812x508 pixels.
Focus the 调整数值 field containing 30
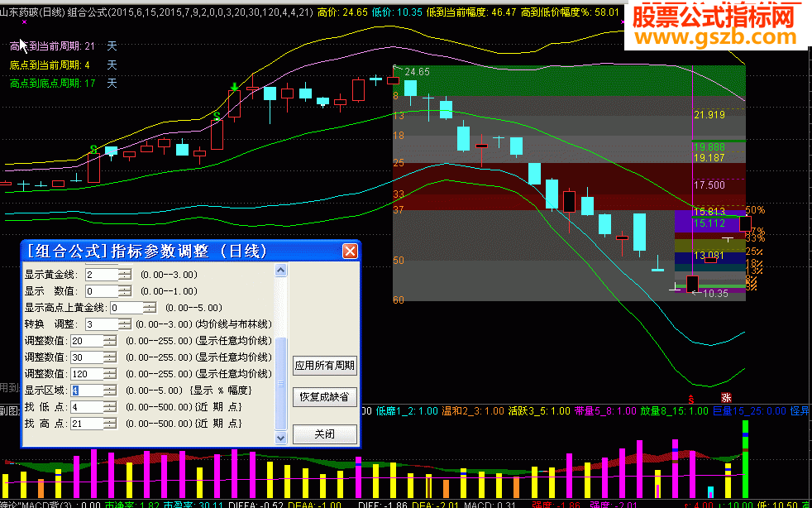click(87, 357)
